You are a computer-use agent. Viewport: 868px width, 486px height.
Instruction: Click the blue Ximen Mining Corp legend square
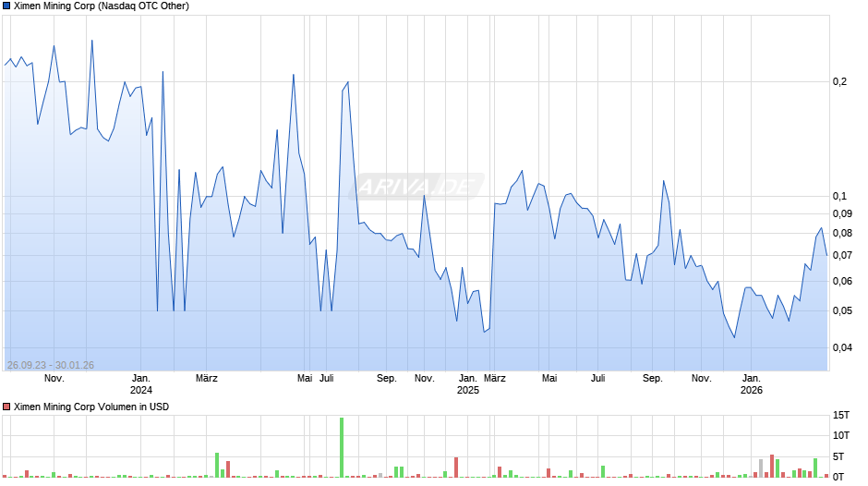(x=6, y=6)
